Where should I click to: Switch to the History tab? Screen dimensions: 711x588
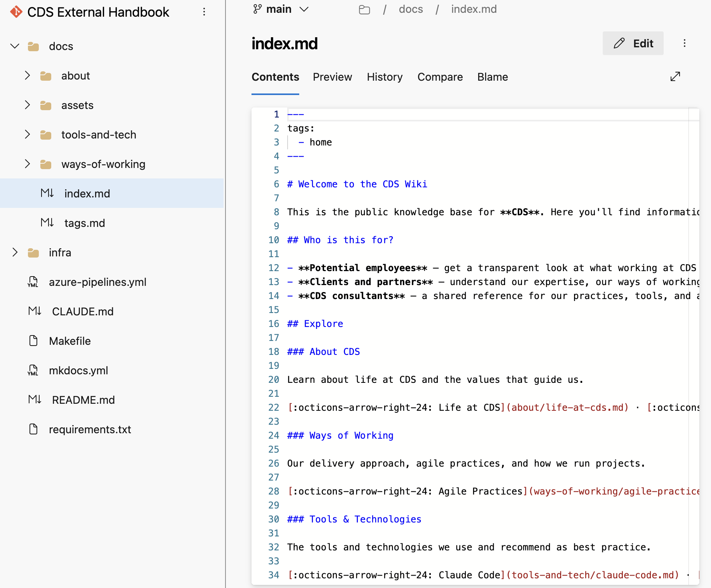pyautogui.click(x=385, y=77)
